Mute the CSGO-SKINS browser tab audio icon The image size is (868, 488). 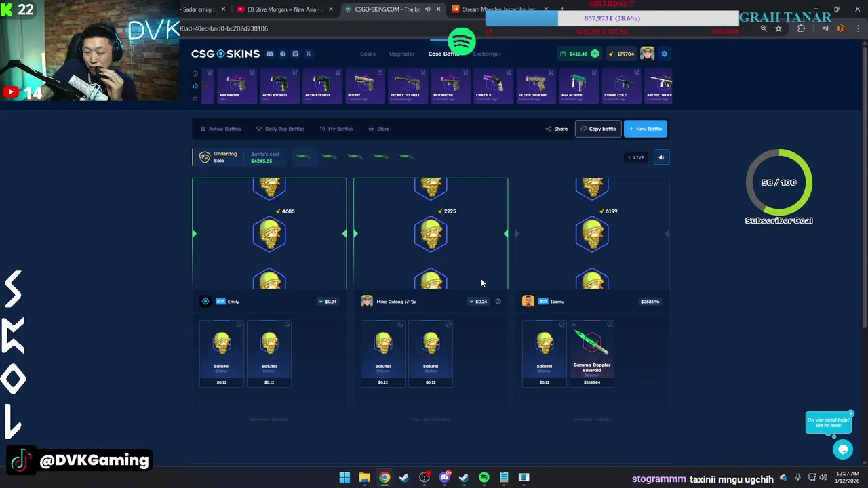click(427, 9)
